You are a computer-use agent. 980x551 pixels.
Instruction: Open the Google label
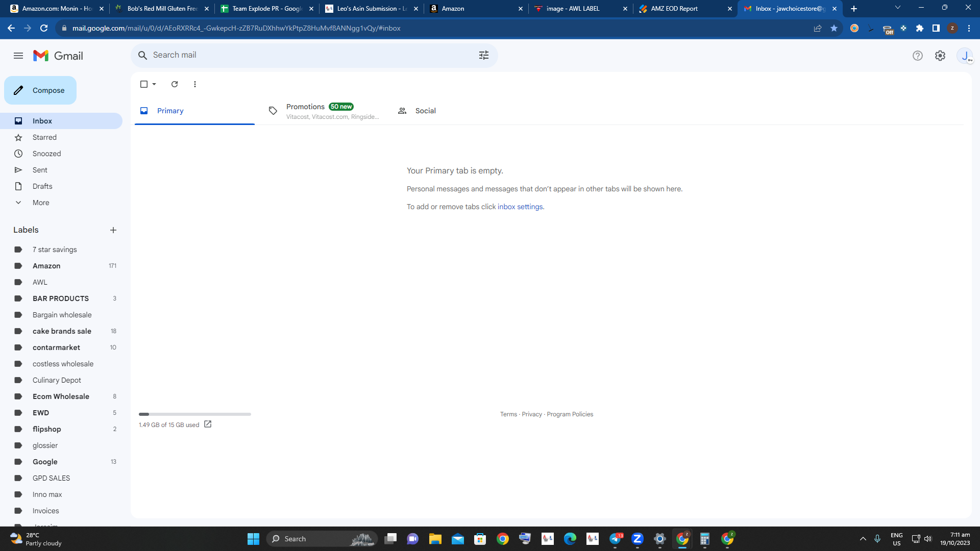point(61,462)
